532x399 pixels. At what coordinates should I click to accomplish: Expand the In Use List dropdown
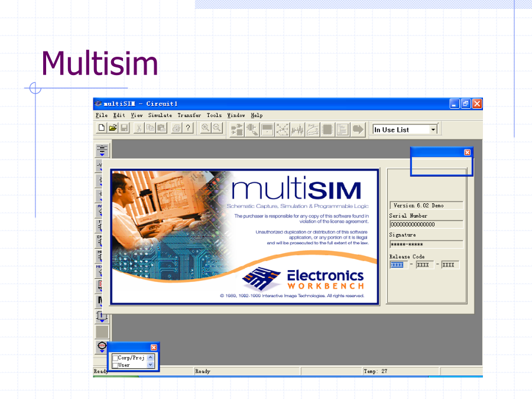[x=433, y=129]
